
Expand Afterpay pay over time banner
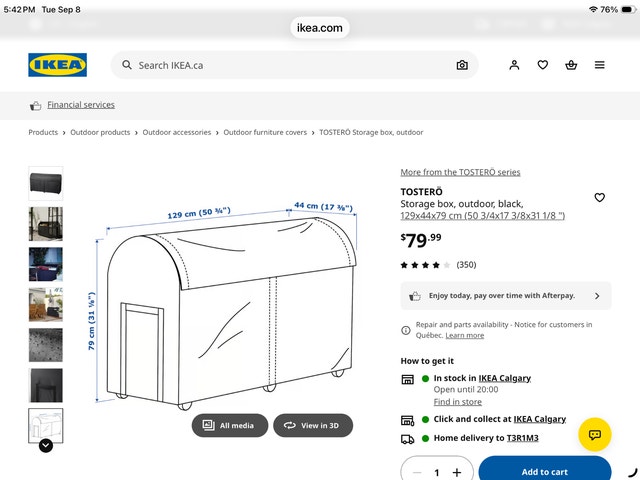click(x=506, y=296)
